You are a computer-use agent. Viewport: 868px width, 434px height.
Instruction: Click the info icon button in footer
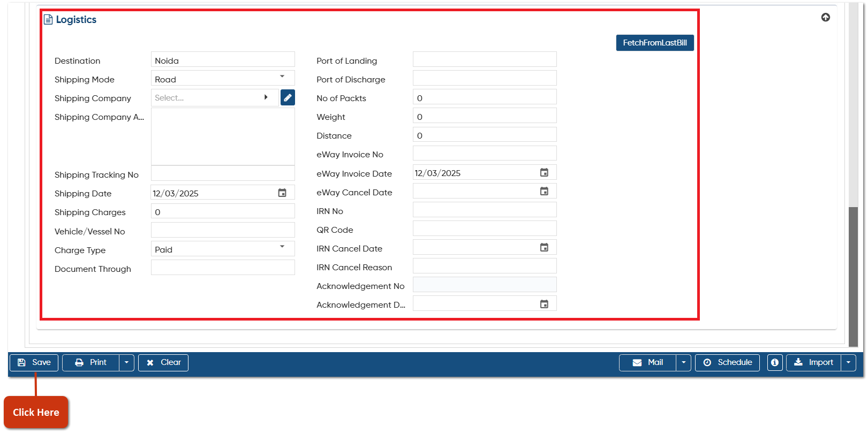pos(775,362)
